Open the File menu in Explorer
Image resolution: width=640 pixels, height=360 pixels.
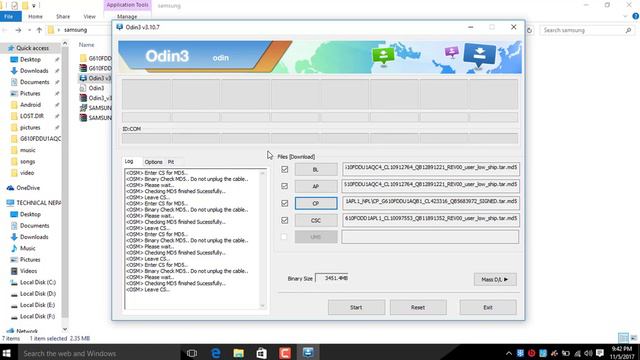(x=9, y=16)
